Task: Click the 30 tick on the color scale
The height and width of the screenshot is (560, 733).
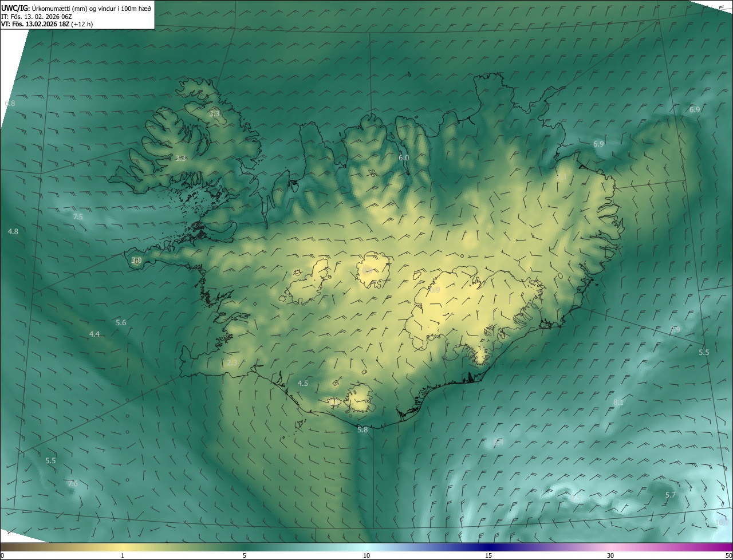Action: coord(610,555)
